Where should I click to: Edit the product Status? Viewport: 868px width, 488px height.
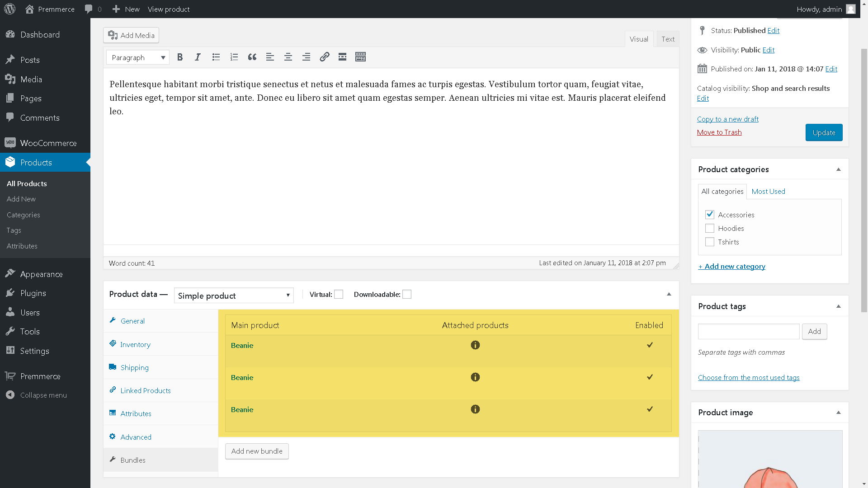pos(774,31)
